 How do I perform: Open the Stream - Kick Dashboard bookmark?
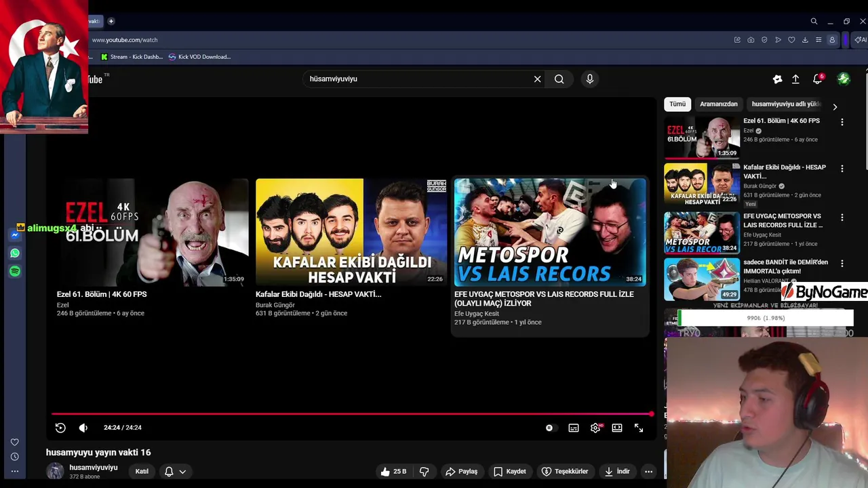click(132, 57)
